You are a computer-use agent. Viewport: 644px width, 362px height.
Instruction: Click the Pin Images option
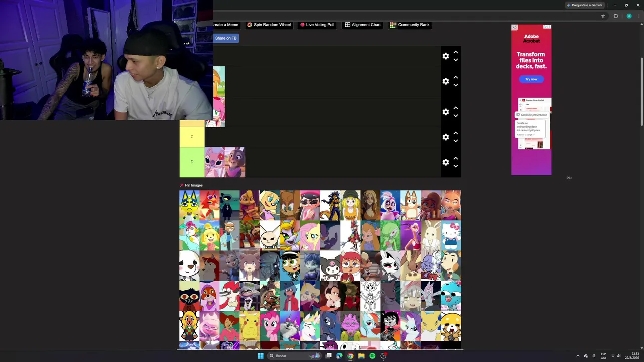point(191,185)
